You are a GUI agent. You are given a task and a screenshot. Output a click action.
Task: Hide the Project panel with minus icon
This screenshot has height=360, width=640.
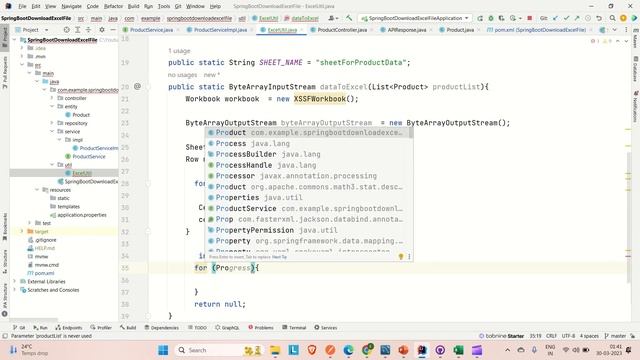(x=113, y=30)
